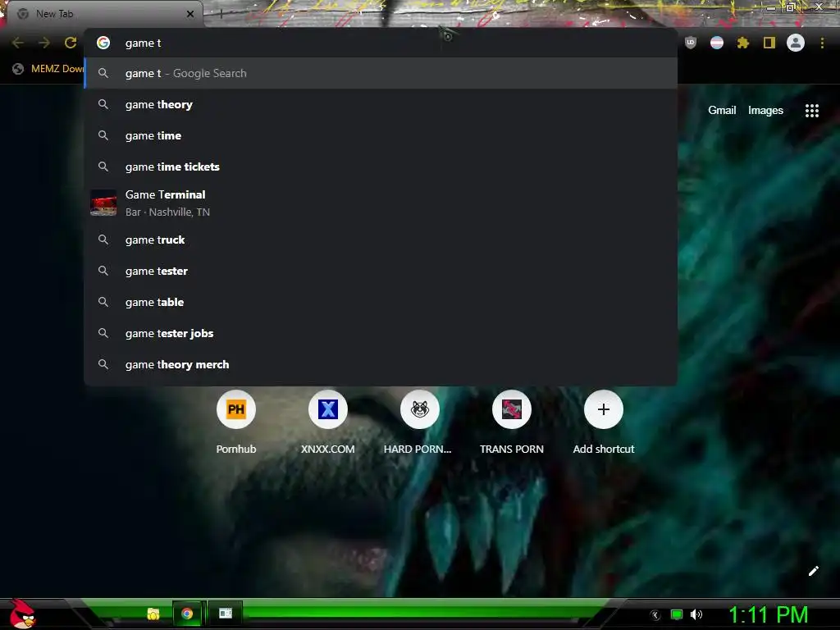Choose the 'game time' suggestion
Viewport: 840px width, 630px height.
click(x=381, y=135)
